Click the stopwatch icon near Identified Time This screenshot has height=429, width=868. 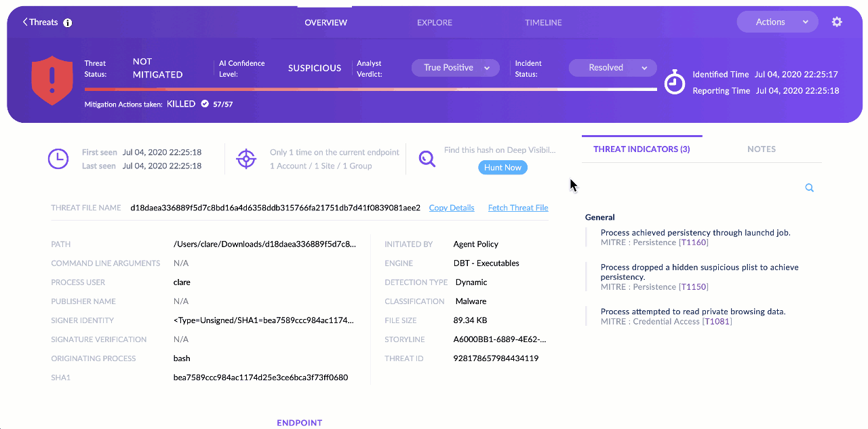coord(674,82)
